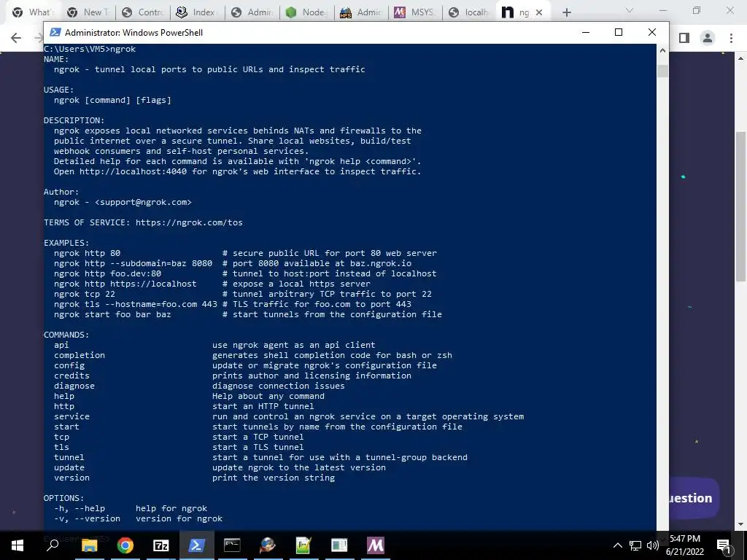Click the purple 'uestion' button in Chrome
The height and width of the screenshot is (560, 747).
(694, 498)
